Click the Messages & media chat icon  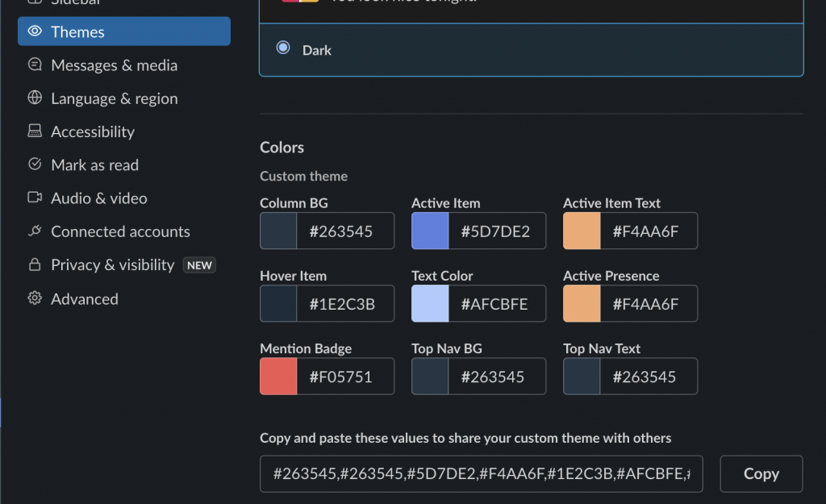click(35, 65)
